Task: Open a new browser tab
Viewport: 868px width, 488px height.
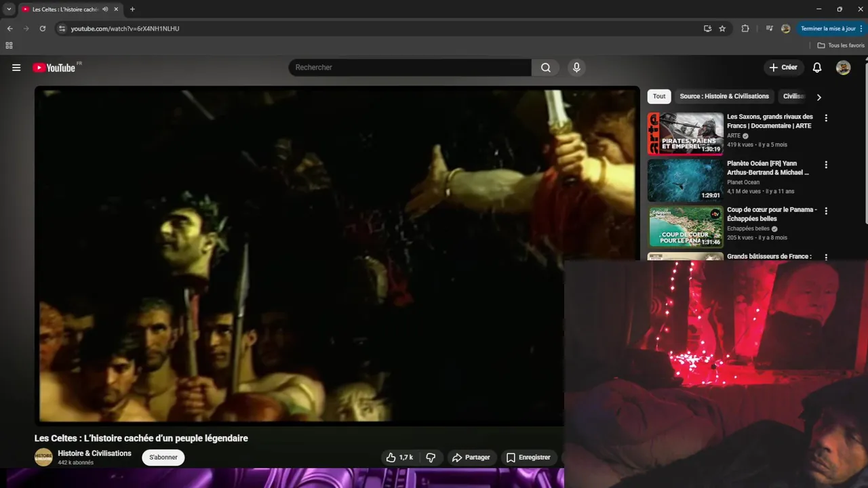Action: pos(132,9)
